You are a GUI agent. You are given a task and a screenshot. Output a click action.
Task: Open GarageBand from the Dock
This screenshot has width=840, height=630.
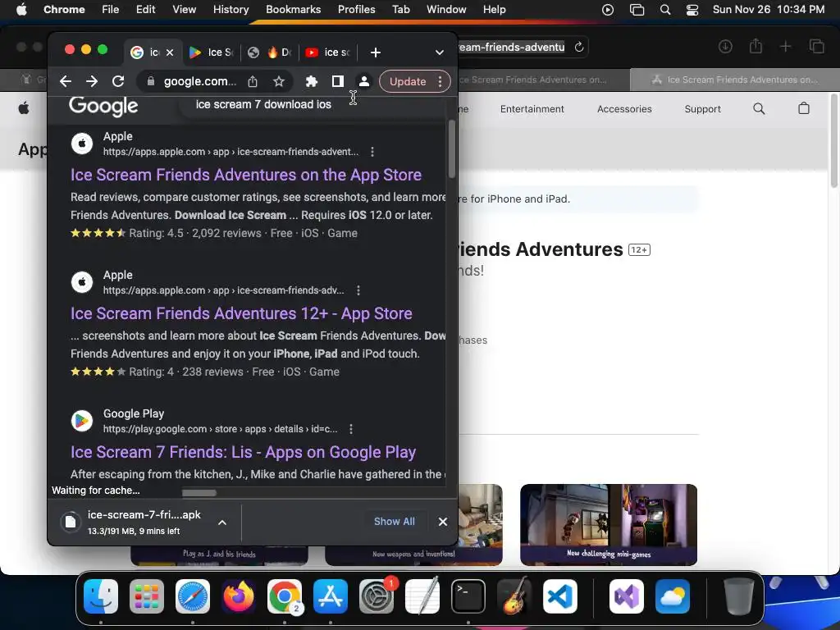click(514, 596)
